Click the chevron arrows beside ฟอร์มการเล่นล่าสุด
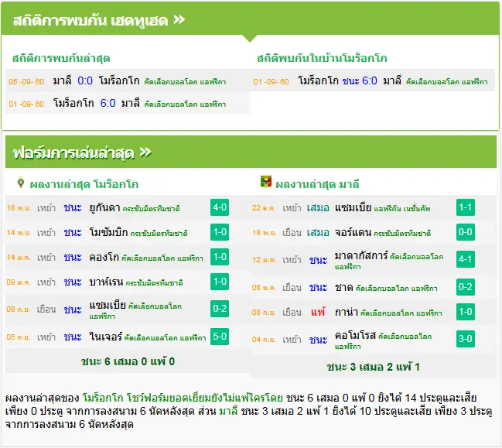Image resolution: width=502 pixels, height=448 pixels. pos(145,152)
